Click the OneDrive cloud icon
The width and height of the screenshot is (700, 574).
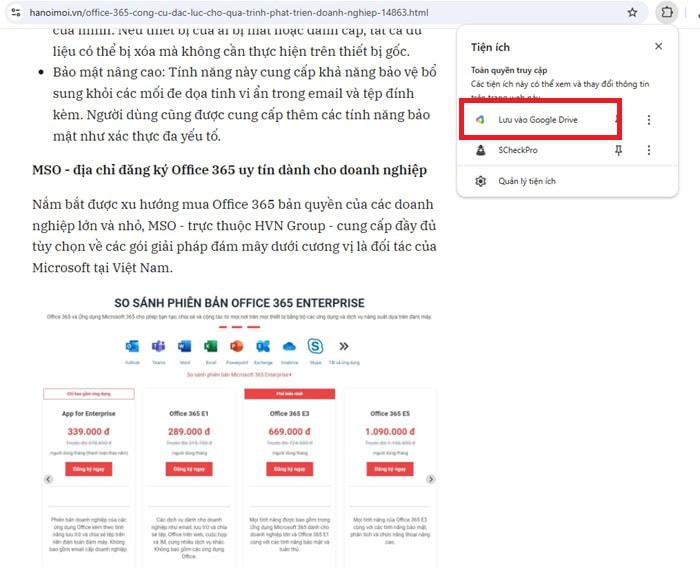(x=289, y=346)
